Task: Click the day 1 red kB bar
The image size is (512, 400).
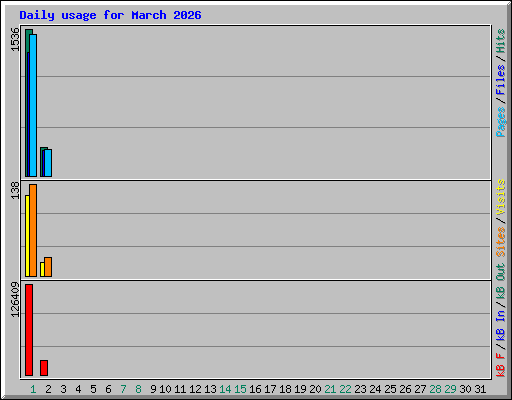Action: click(x=29, y=330)
